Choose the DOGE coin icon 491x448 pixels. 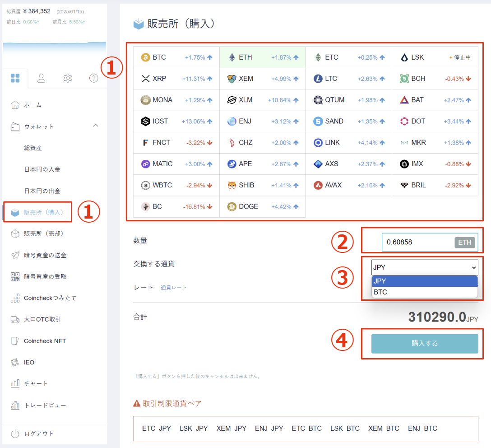pyautogui.click(x=232, y=207)
